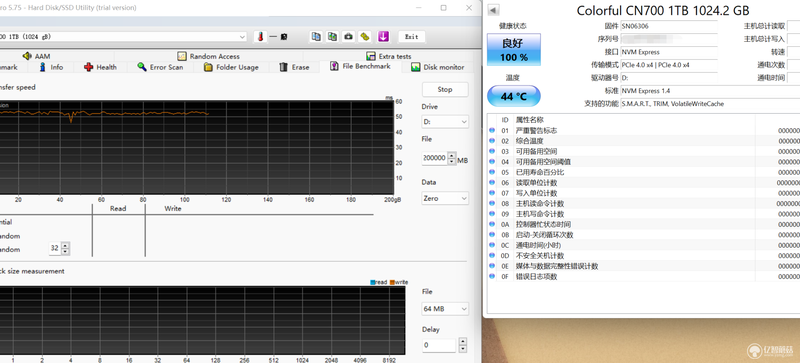The image size is (800, 363).
Task: Click the standard field NVM Express 1.4
Action: [710, 91]
